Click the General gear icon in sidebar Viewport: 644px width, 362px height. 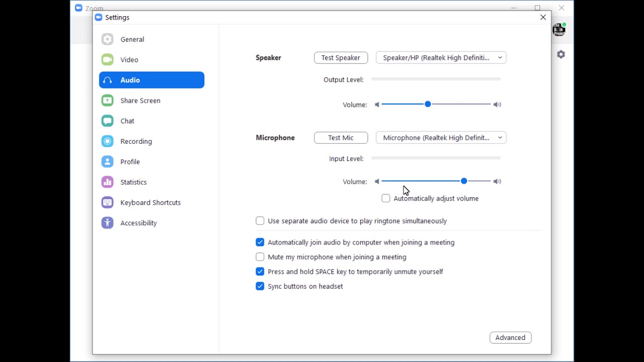click(107, 39)
